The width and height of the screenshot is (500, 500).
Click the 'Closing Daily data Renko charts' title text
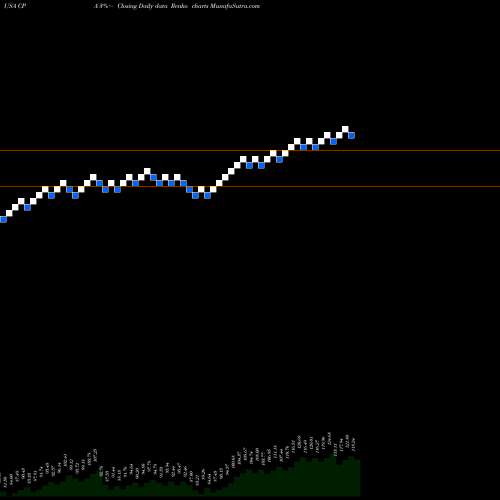[x=163, y=6]
